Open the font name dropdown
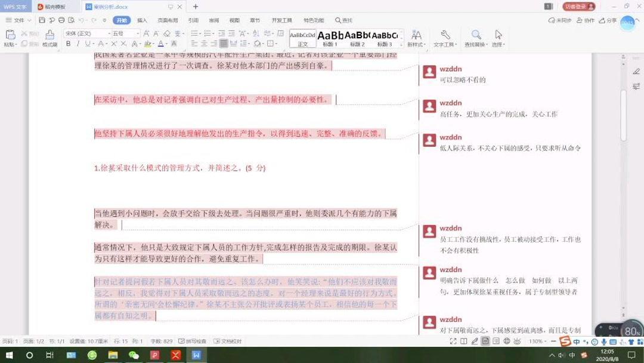The image size is (644, 363). pyautogui.click(x=109, y=33)
